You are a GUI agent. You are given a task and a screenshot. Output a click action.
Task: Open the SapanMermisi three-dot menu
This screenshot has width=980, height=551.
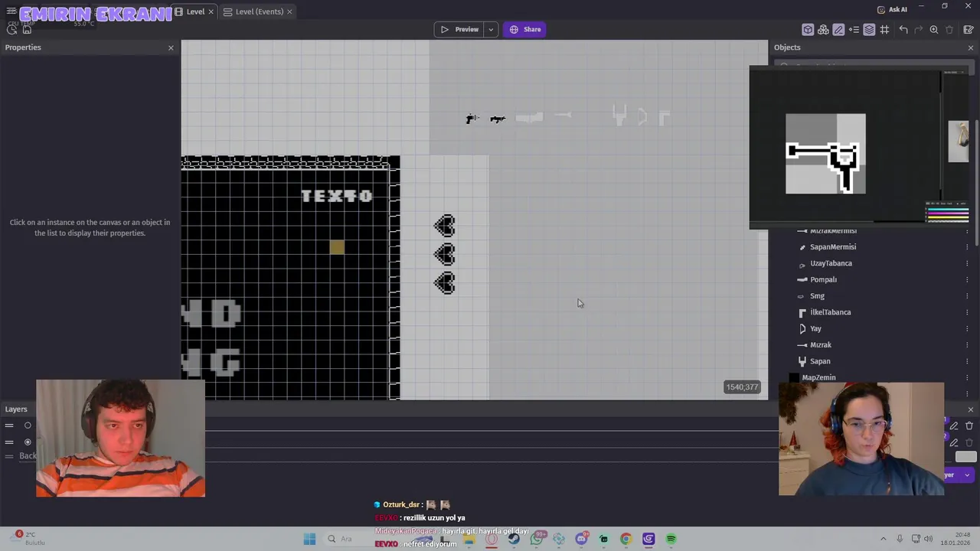click(967, 246)
